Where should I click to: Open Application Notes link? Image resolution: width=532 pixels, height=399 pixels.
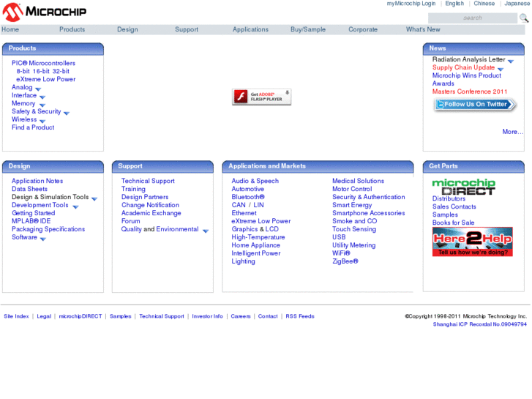(37, 181)
